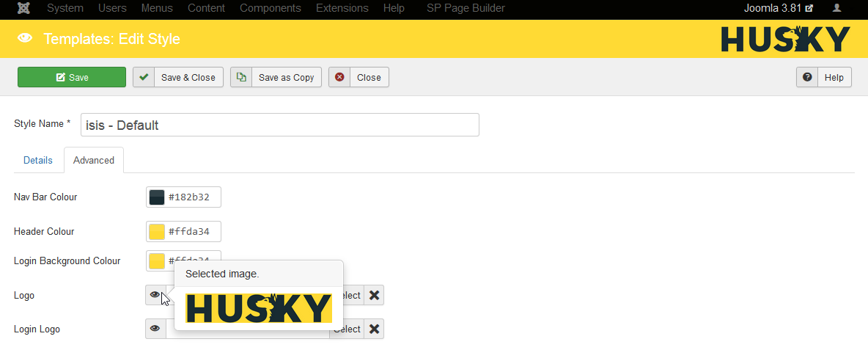Screen dimensions: 868x350
Task: Open the System dropdown menu
Action: coord(65,8)
